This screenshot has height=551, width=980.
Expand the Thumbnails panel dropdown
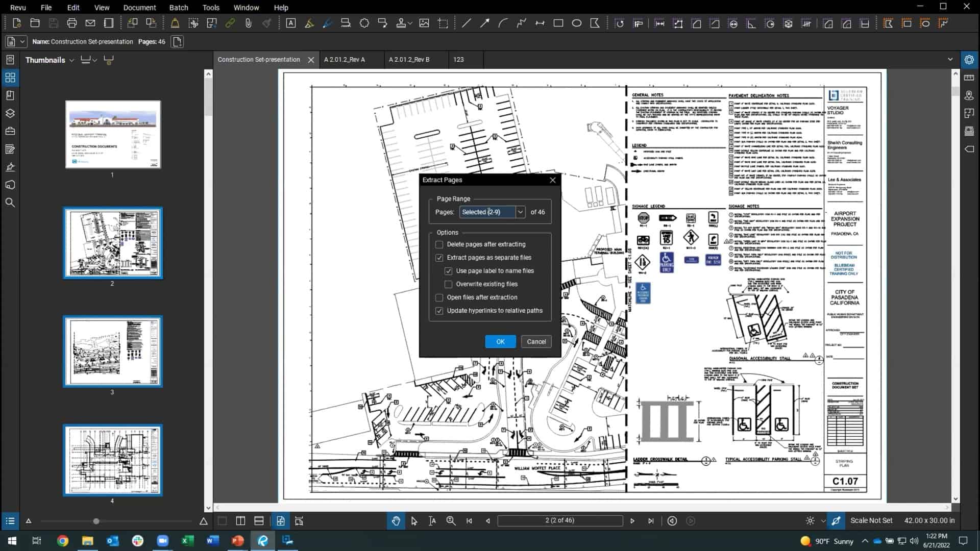tap(71, 60)
